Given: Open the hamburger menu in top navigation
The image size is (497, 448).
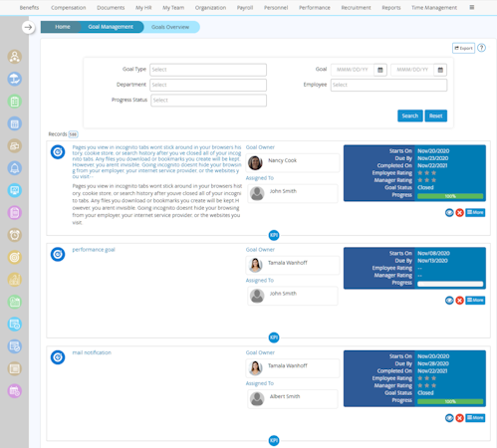Looking at the screenshot, I should pos(472,7).
